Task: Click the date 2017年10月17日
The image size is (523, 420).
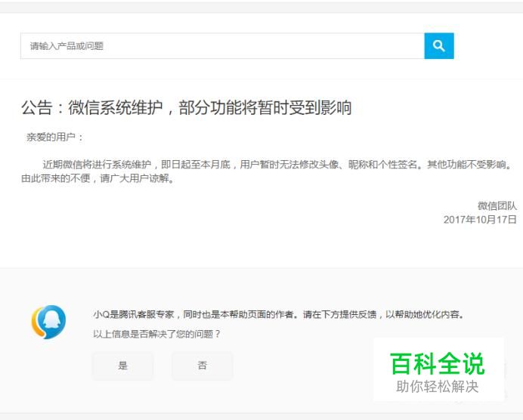Action: 480,219
